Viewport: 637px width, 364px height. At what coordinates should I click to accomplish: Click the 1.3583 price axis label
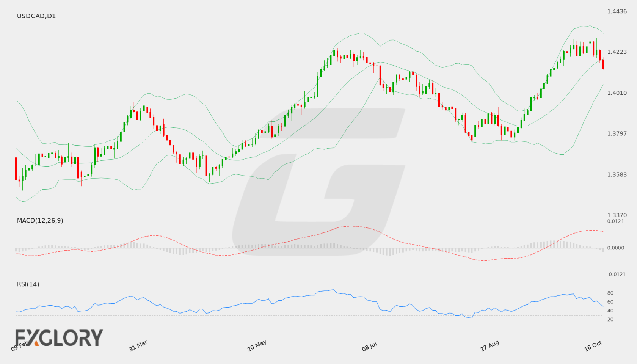[617, 174]
